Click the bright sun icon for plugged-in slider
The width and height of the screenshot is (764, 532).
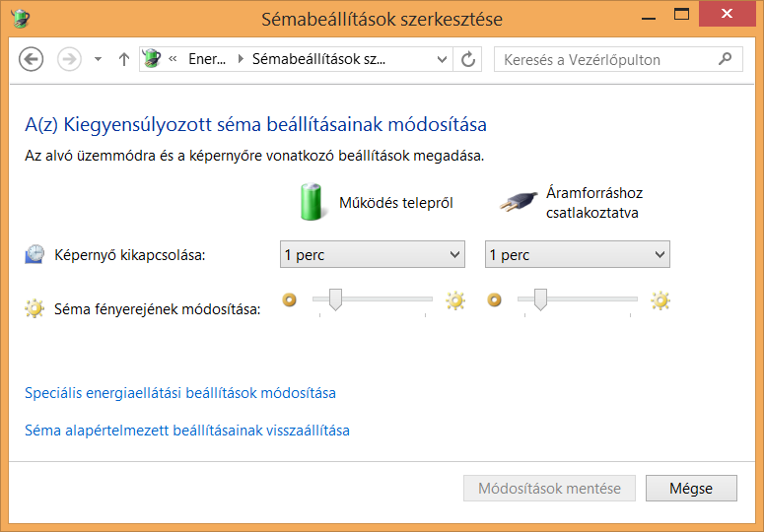[x=660, y=300]
